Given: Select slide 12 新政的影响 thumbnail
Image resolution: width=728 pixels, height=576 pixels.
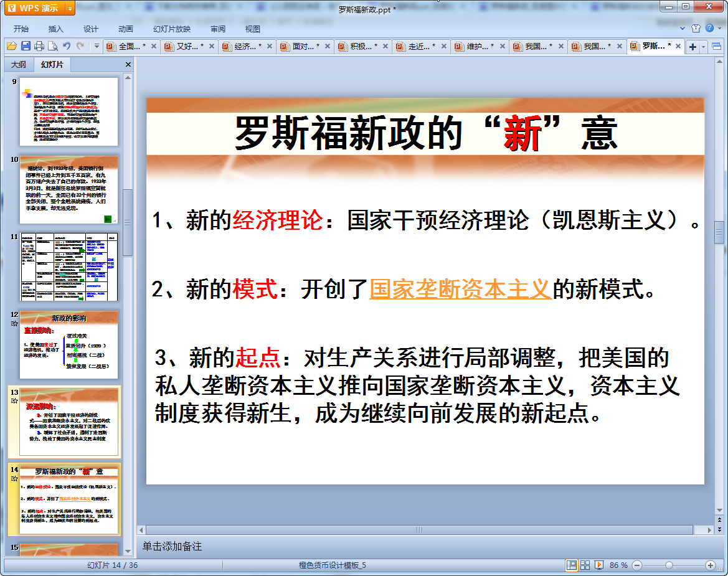Looking at the screenshot, I should [69, 344].
